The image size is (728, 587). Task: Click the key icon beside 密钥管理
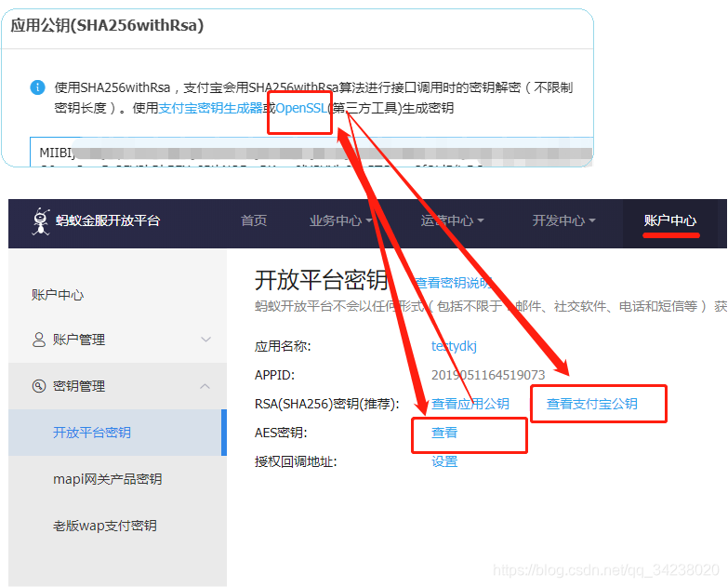[x=39, y=386]
